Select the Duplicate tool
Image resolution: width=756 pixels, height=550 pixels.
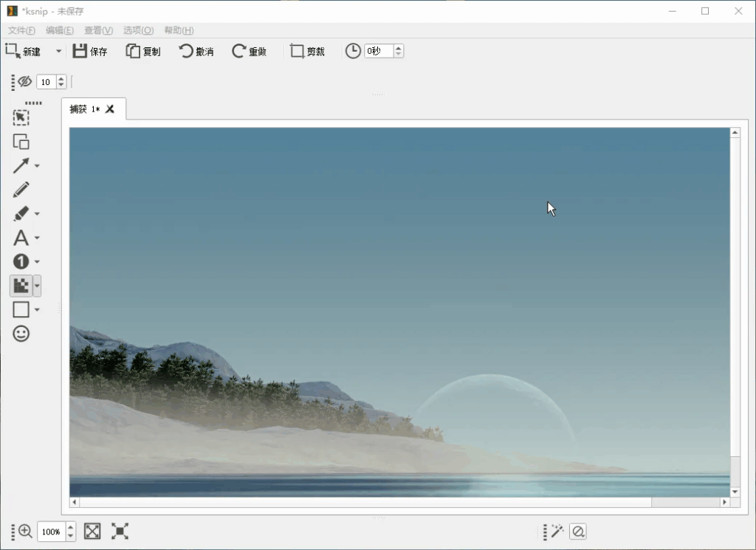[x=21, y=142]
